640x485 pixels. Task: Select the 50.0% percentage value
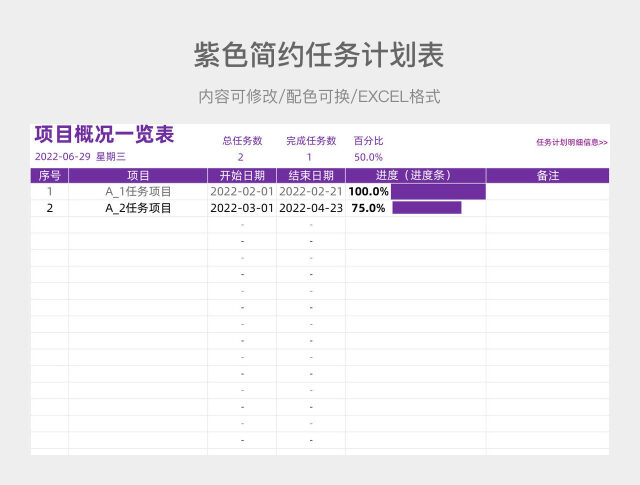click(368, 157)
